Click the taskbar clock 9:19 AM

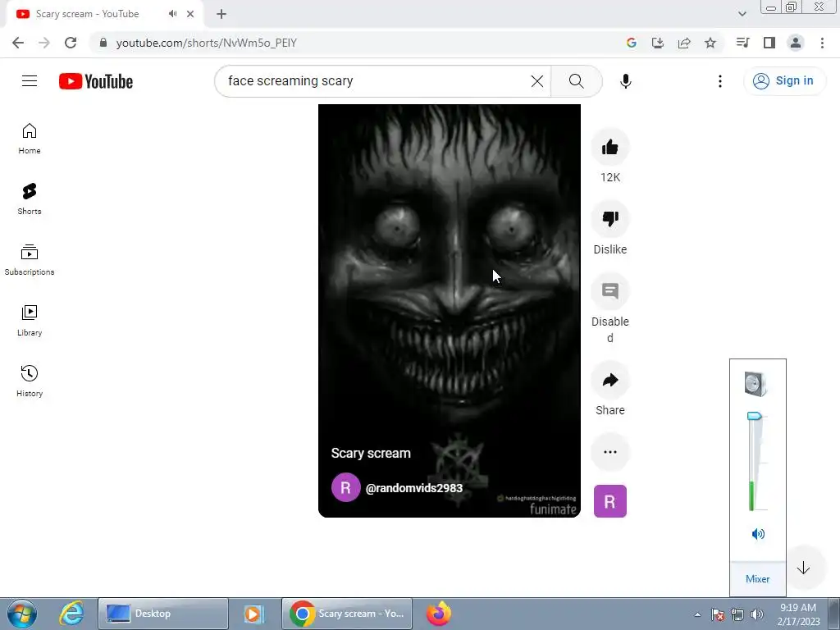click(x=797, y=608)
